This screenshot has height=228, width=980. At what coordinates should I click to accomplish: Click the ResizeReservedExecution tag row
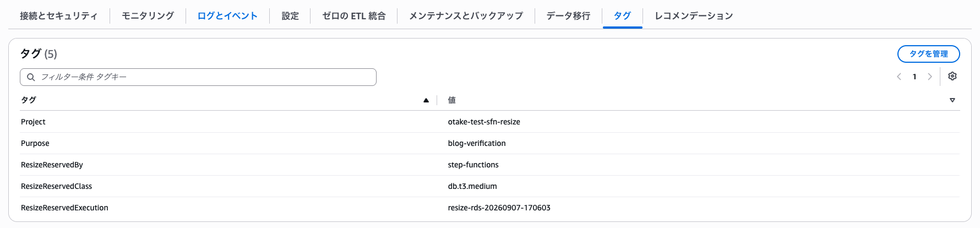[x=490, y=208]
